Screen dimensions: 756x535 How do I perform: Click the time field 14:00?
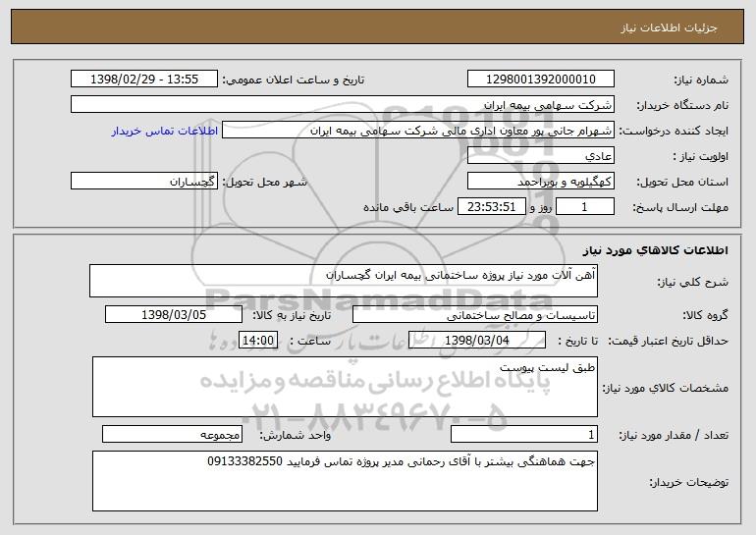pyautogui.click(x=258, y=340)
